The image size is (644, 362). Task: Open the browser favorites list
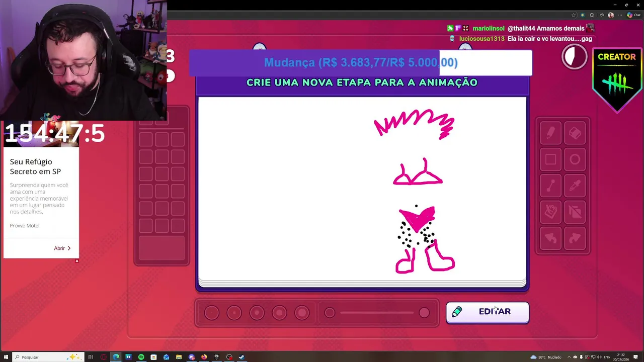pos(602,15)
